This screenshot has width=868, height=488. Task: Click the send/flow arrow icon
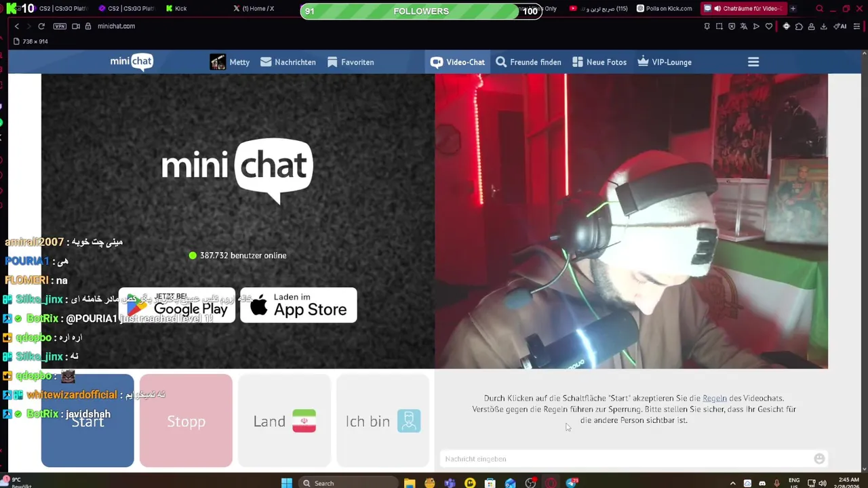point(756,26)
